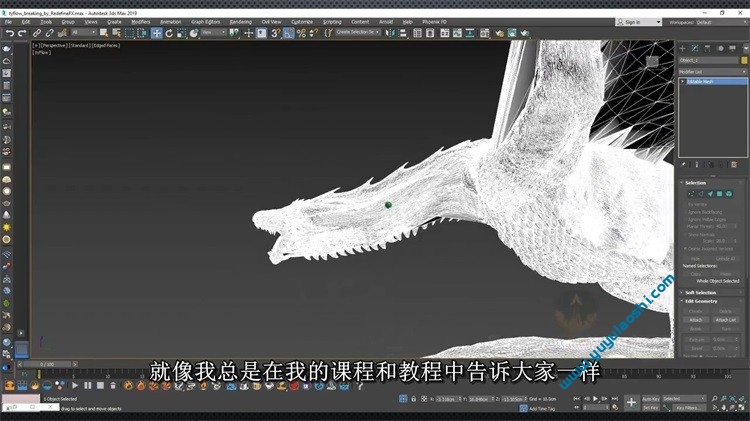Open the Create Selection Set dropdown
This screenshot has height=421, width=750.
[358, 32]
